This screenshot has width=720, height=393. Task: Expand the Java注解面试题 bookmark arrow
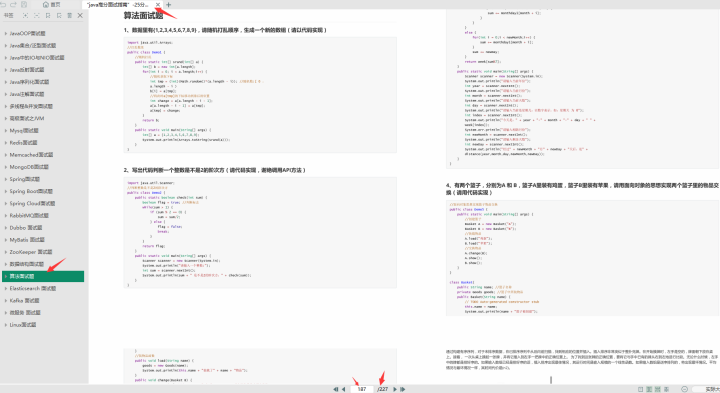pos(6,94)
